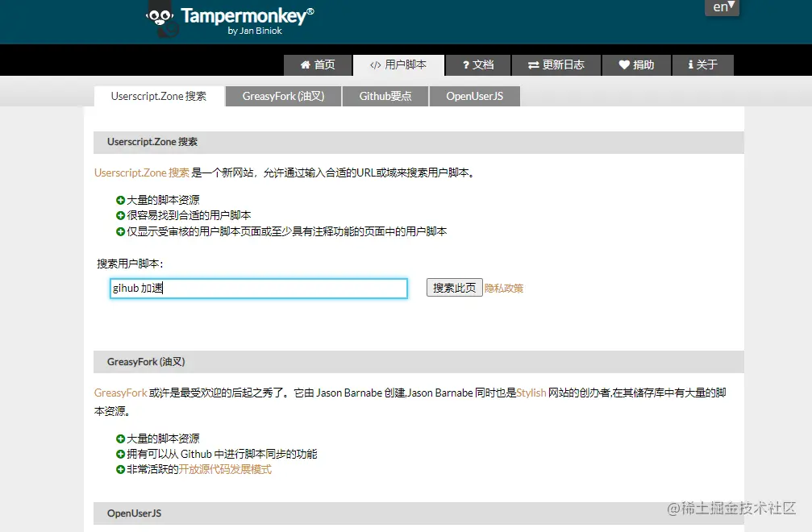
Task: Click text 很容易找到合适的用户脚本
Action: point(189,215)
